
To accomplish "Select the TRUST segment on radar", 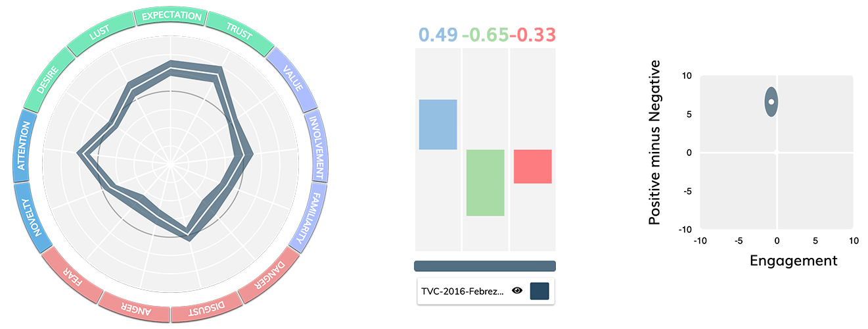I will click(x=239, y=31).
